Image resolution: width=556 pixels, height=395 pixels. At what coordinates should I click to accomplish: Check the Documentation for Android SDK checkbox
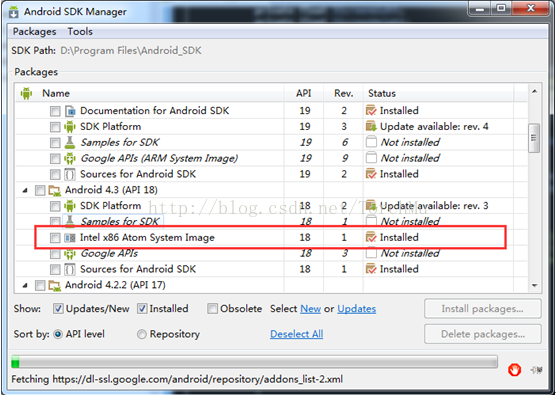coord(55,111)
